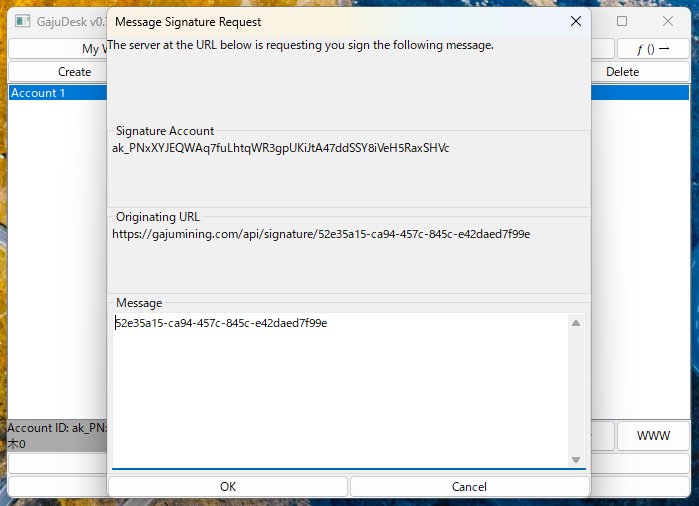The image size is (699, 506).
Task: Click the Originating URL gajumining.com address
Action: pos(321,234)
